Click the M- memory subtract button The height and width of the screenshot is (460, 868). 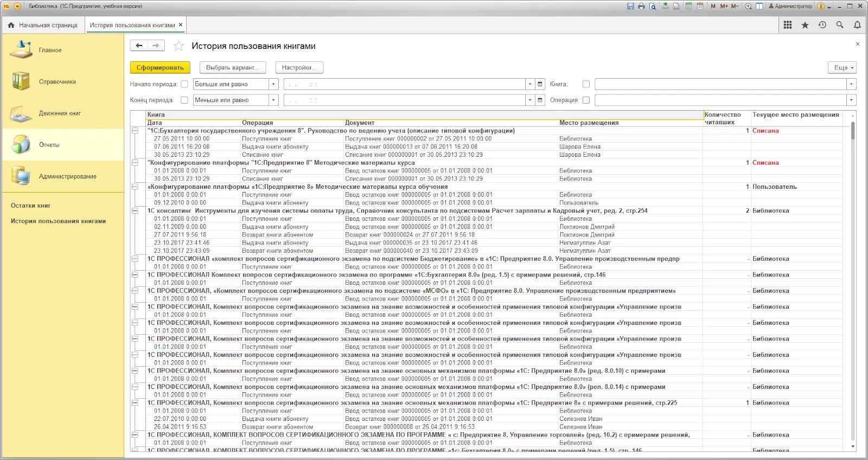tap(735, 6)
